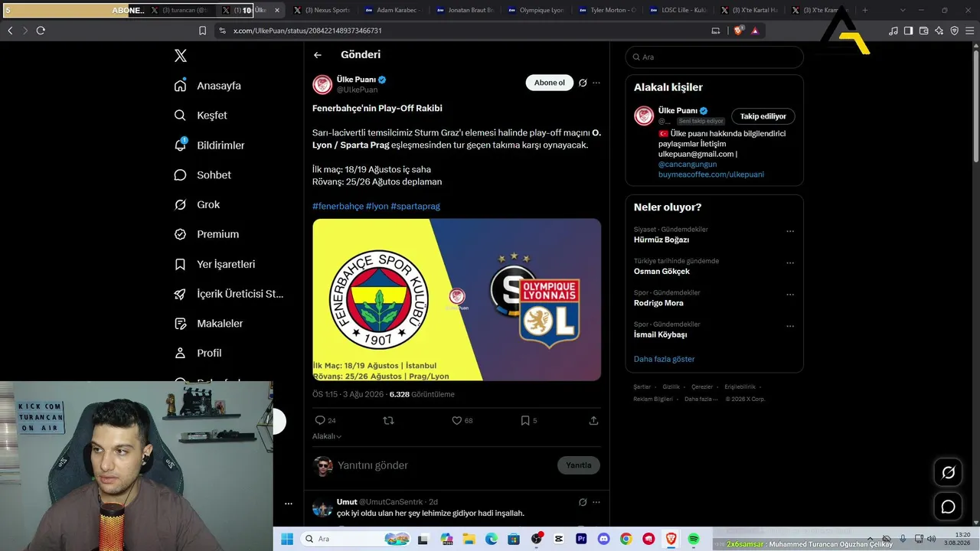Switch to the Nexus Sports tab

(322, 10)
